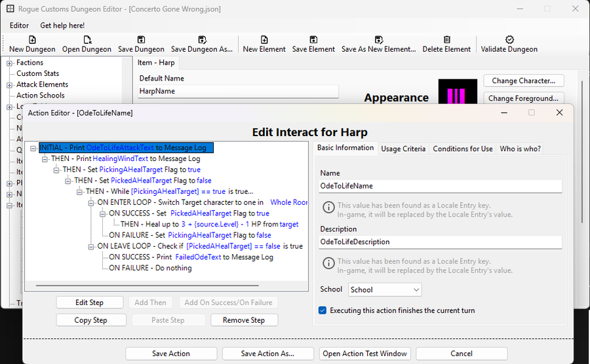The height and width of the screenshot is (364, 590).
Task: Click the Save Dungeon toolbar icon
Action: click(141, 40)
